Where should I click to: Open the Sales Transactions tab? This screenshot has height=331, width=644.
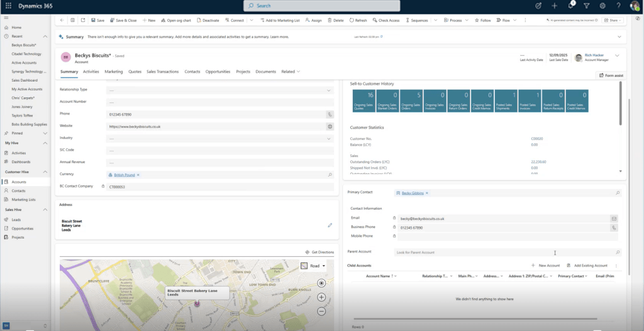point(163,72)
